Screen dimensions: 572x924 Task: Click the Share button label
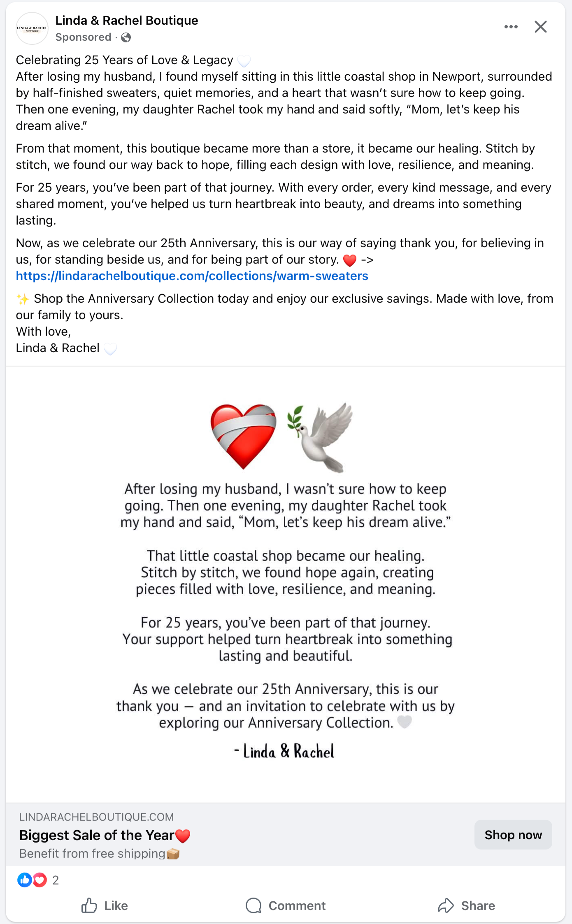click(478, 905)
